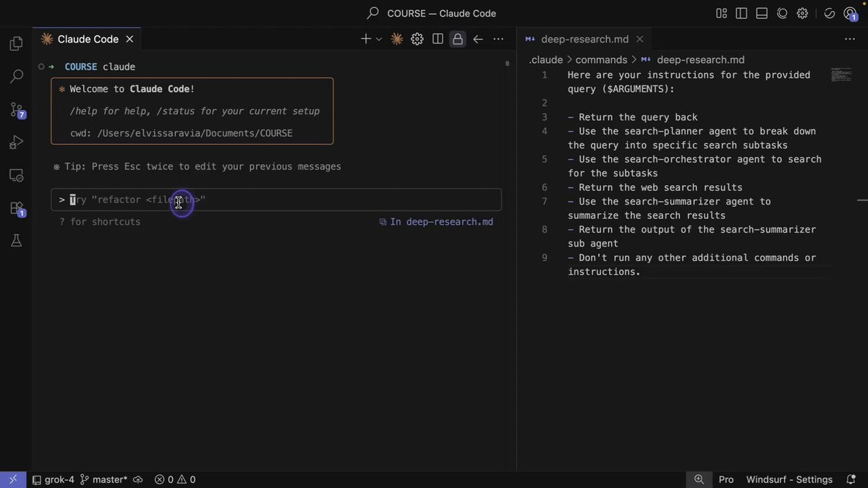Toggle the primary side bar visibility
Screen dimensions: 868x488
pyautogui.click(x=741, y=13)
